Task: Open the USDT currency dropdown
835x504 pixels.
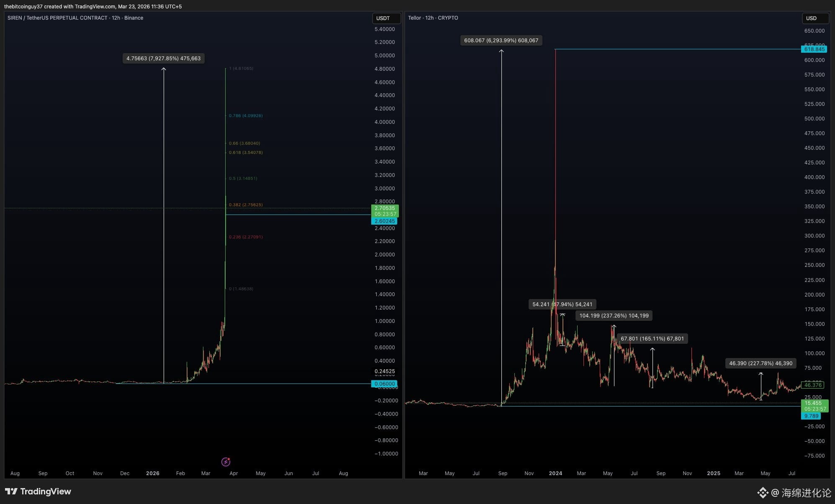Action: click(x=386, y=18)
